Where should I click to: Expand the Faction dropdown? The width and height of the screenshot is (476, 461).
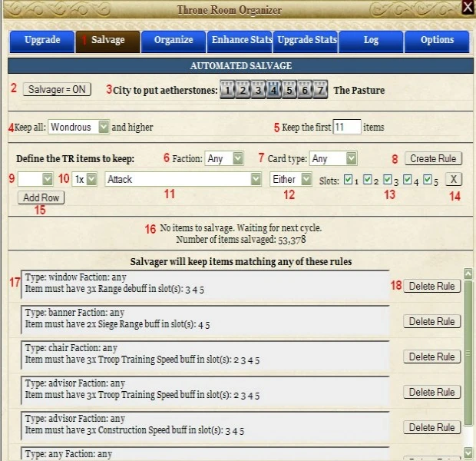point(224,158)
